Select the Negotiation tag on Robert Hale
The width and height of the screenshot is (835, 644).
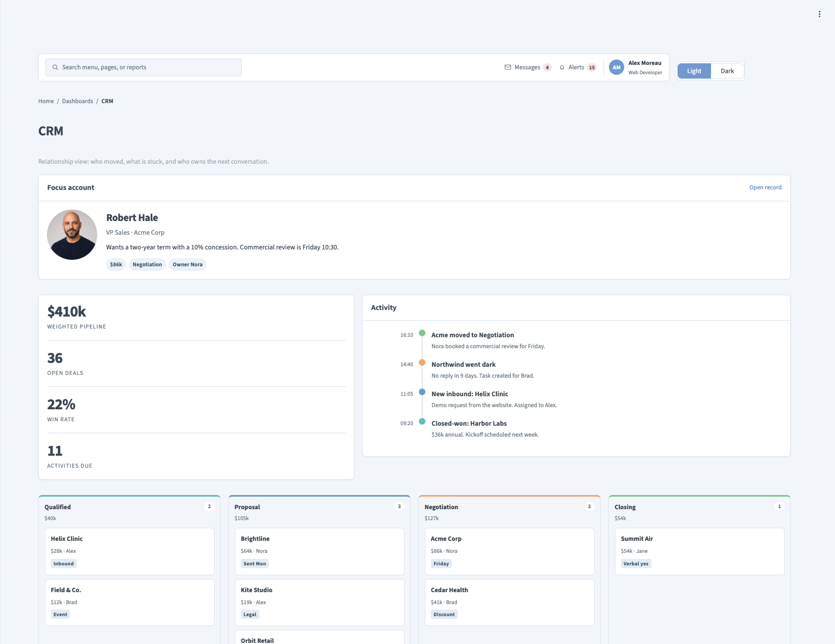coord(147,265)
